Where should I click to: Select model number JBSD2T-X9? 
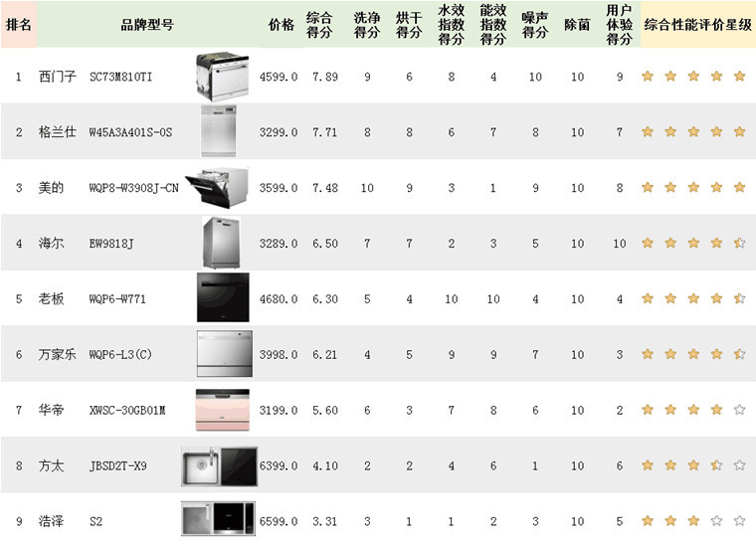pyautogui.click(x=117, y=466)
